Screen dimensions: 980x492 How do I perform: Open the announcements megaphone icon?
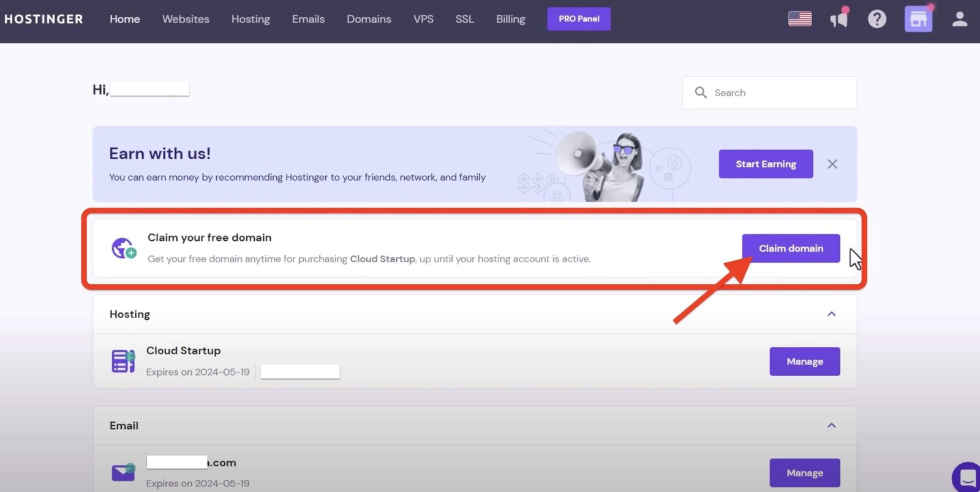[x=839, y=18]
